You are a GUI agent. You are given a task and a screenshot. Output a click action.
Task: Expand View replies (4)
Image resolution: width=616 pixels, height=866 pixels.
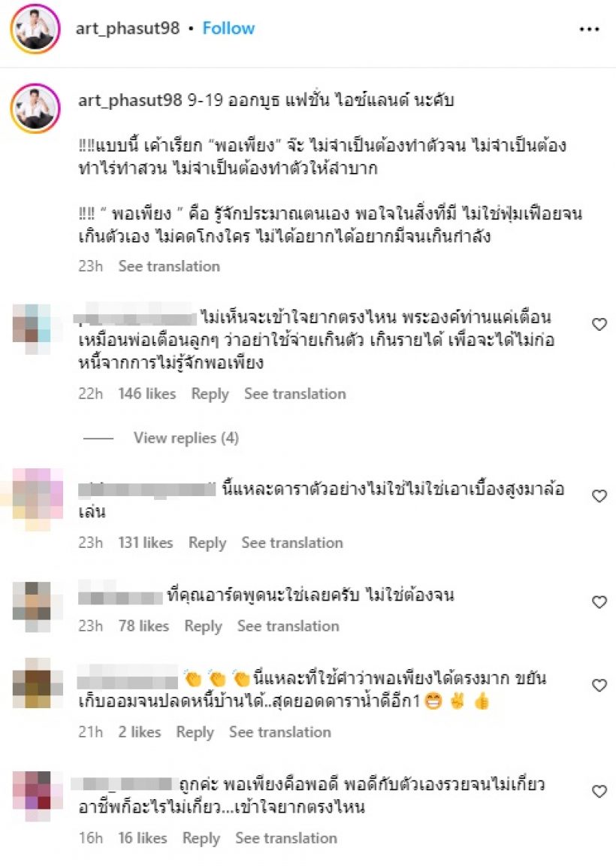coord(186,438)
